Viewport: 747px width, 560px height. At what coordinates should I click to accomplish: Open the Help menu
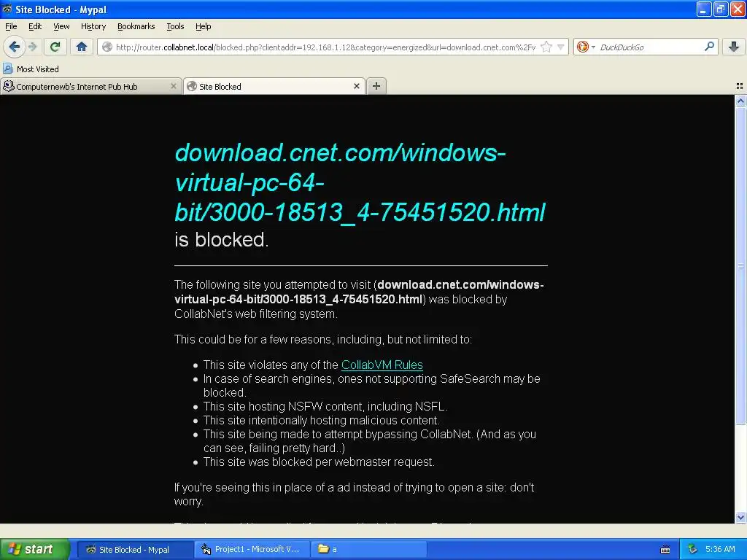pos(204,26)
